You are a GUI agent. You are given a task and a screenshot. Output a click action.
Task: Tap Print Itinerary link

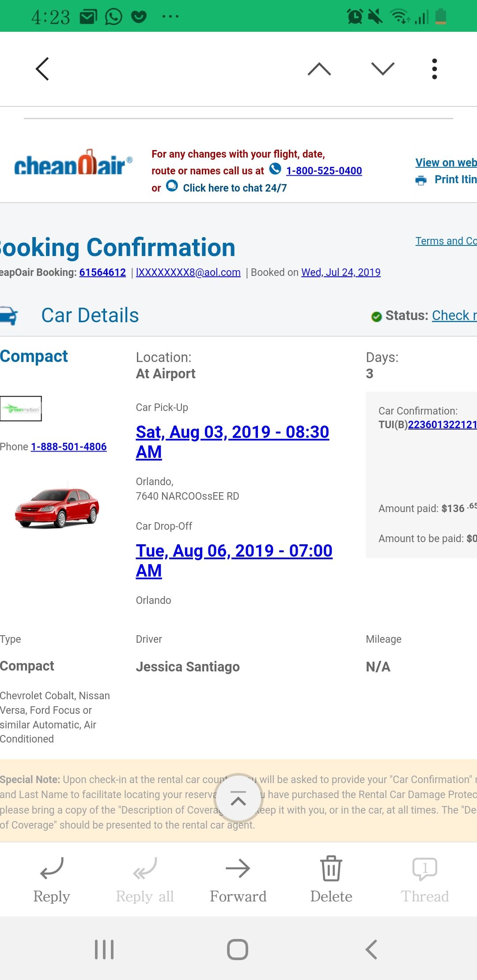[x=455, y=179]
